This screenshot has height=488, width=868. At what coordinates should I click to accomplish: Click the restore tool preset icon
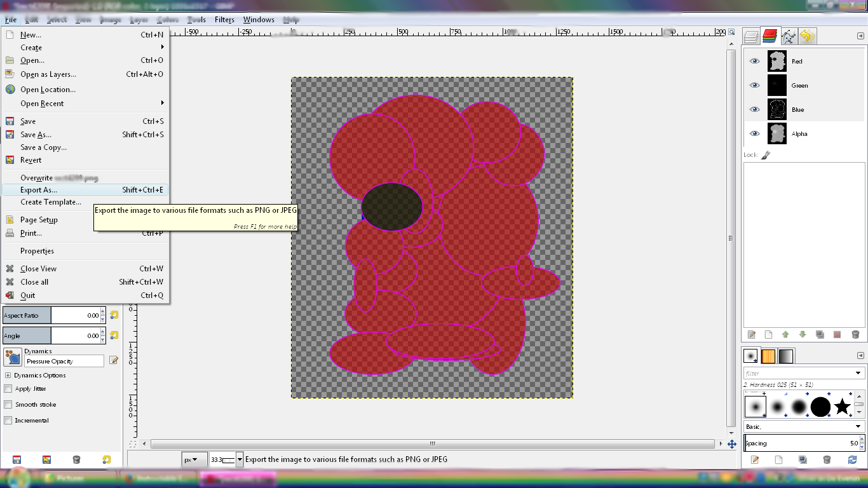point(46,459)
